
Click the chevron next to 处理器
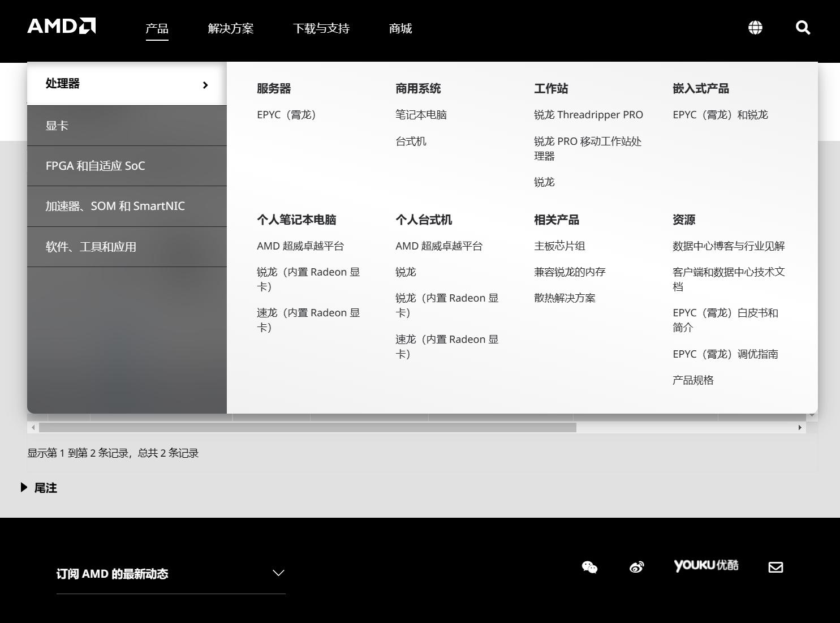point(205,85)
